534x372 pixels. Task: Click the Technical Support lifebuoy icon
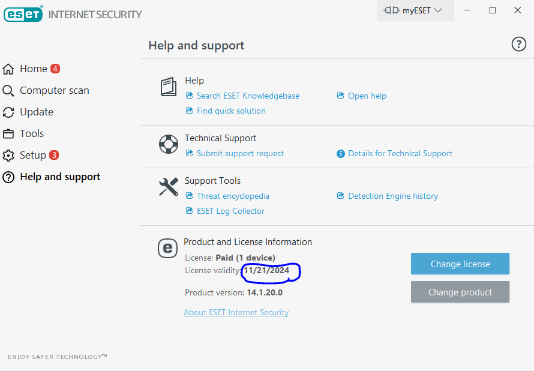click(x=169, y=144)
